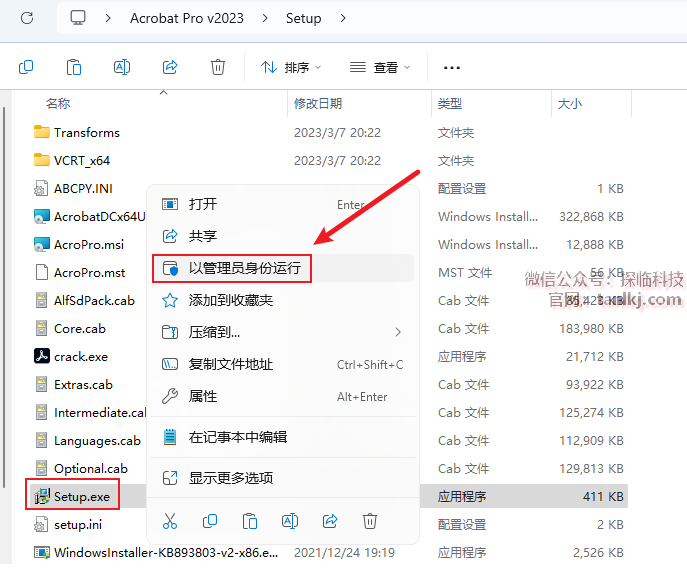Expand the 压缩到 submenu arrow
This screenshot has height=570, width=687.
coord(398,332)
